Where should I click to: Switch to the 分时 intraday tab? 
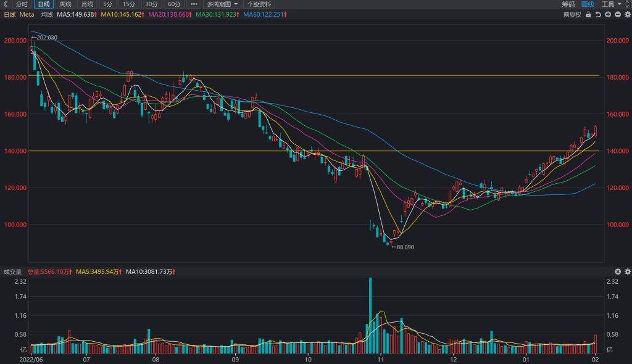[22, 4]
